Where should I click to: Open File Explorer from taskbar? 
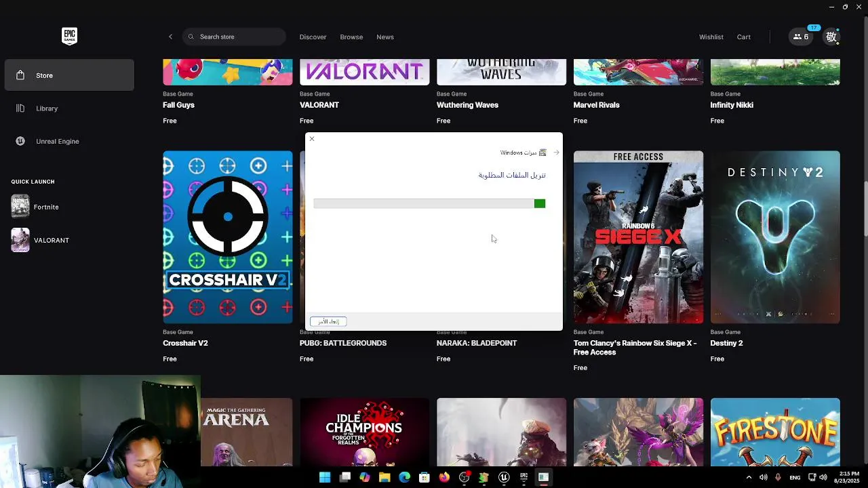pyautogui.click(x=384, y=477)
